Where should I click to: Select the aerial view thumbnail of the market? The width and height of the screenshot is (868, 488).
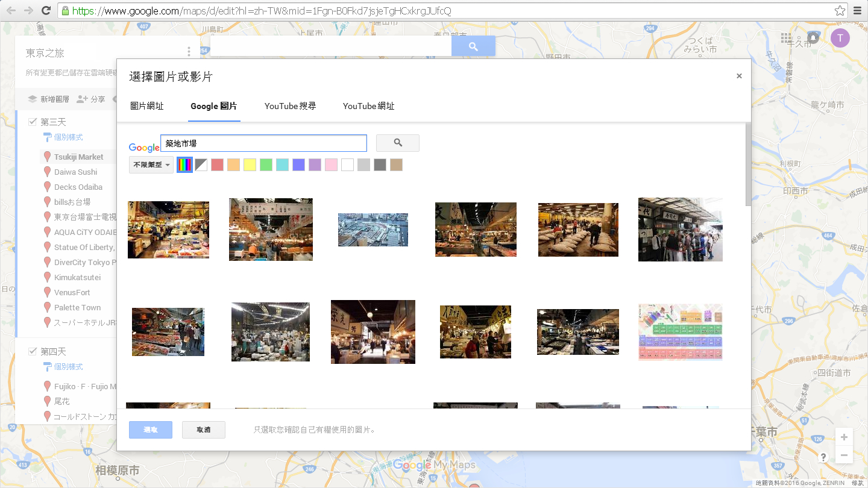click(x=373, y=230)
